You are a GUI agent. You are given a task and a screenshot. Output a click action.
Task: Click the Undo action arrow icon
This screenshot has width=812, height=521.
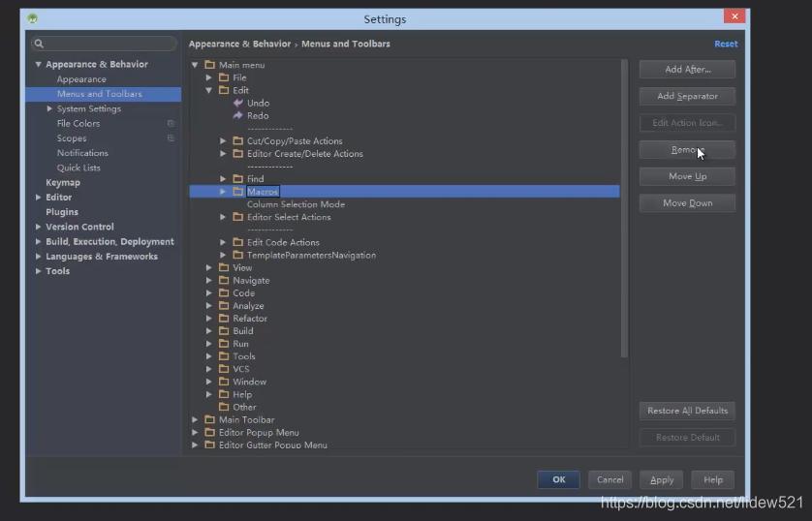[x=237, y=103]
